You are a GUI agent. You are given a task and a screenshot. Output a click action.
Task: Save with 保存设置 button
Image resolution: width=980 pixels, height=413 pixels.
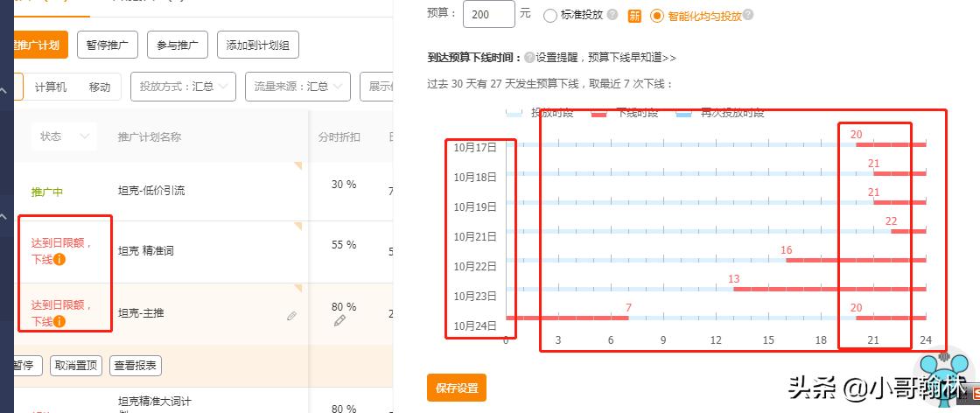[x=456, y=388]
